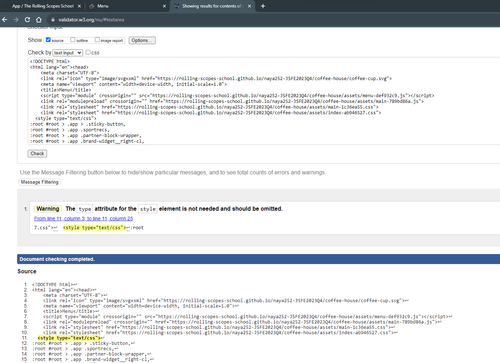Toggle the source checkbox

tap(48, 40)
